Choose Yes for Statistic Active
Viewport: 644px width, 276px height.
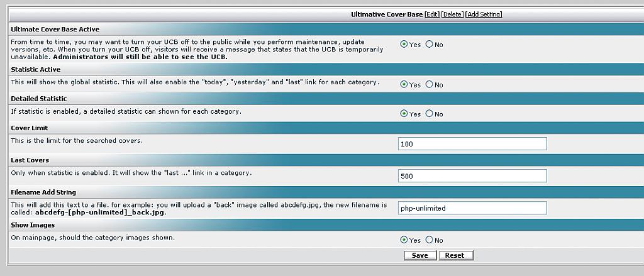(404, 84)
